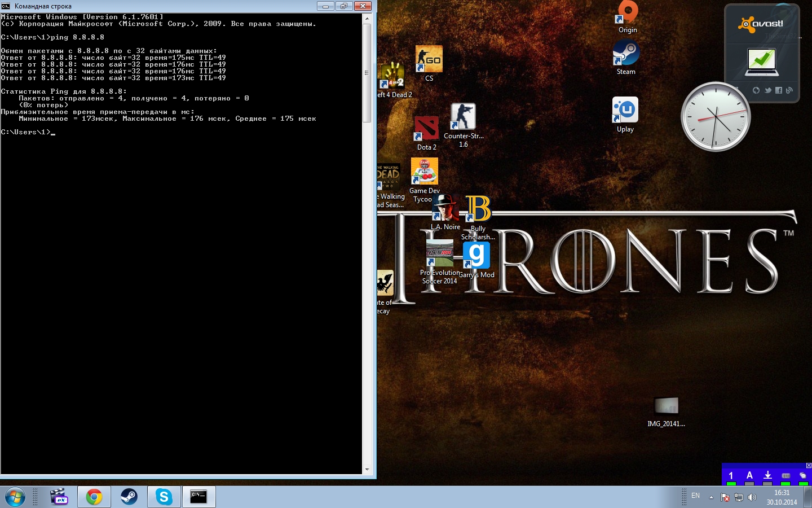Screen dimensions: 812x508
Task: Select the Pro Evolution Soccer 2014 icon
Action: coord(440,261)
